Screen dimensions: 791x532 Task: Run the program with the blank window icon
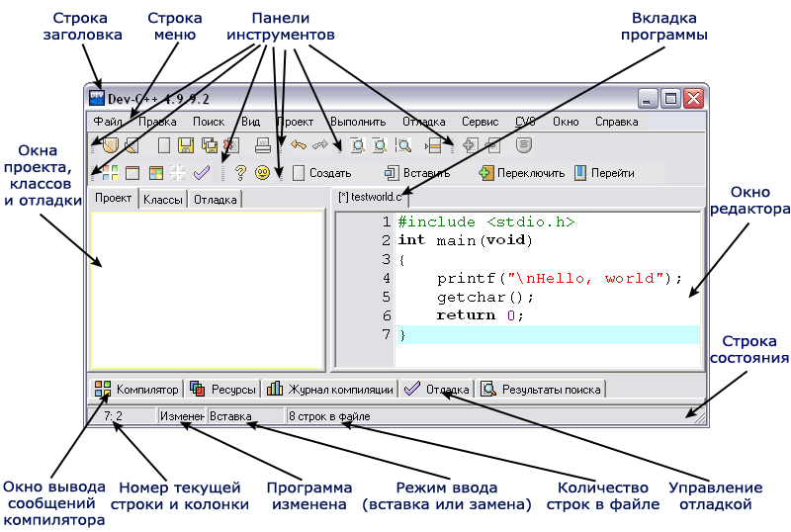tap(132, 173)
